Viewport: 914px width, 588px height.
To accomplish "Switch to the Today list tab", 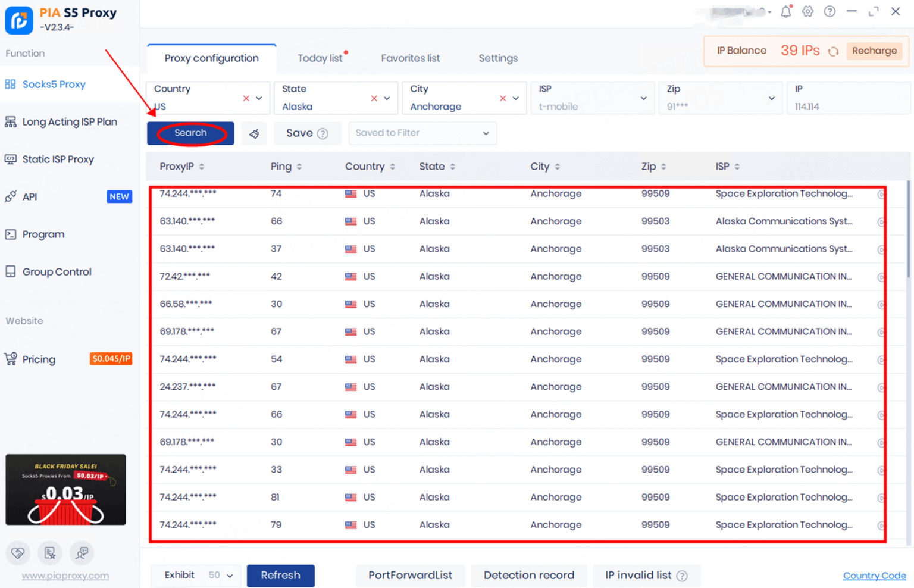I will 320,58.
